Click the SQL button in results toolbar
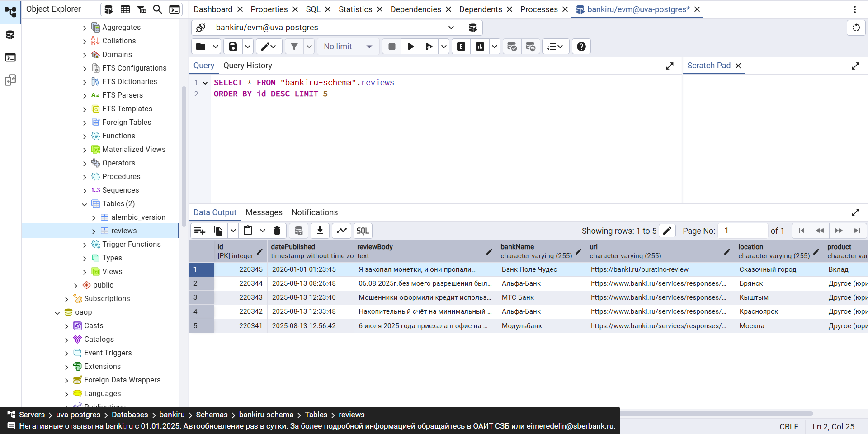The width and height of the screenshot is (868, 434). pyautogui.click(x=363, y=231)
